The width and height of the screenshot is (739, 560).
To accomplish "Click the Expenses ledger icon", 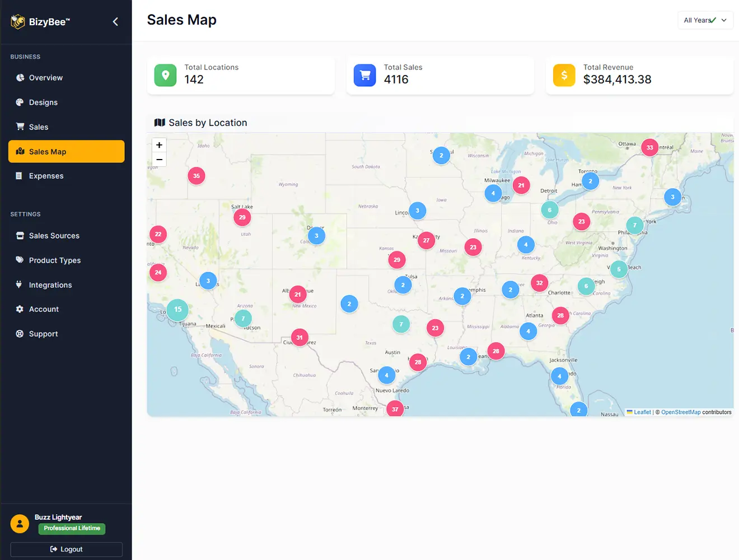I will (18, 175).
